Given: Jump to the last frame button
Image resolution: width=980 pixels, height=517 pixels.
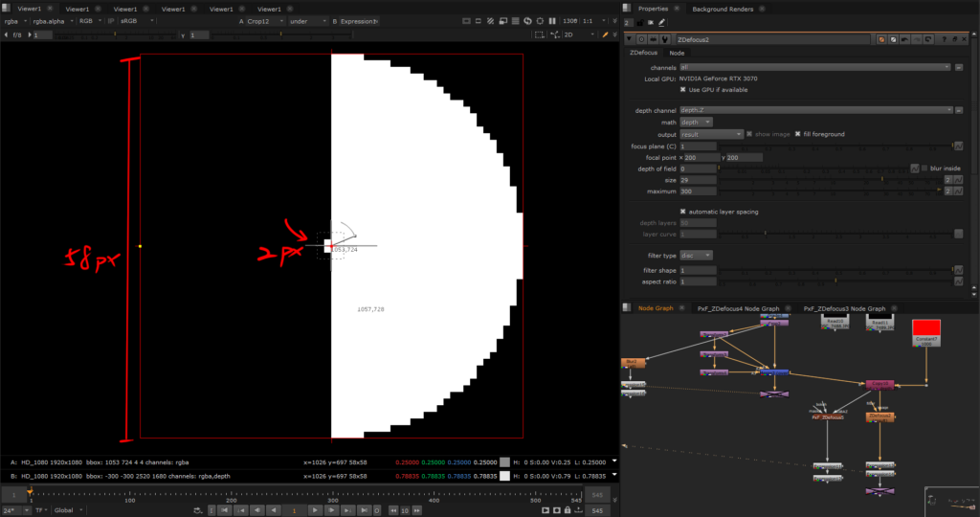Looking at the screenshot, I should coord(365,510).
